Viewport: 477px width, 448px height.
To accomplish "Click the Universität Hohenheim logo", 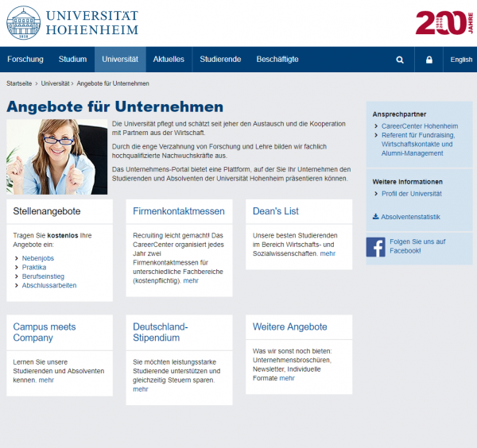I will [x=72, y=23].
